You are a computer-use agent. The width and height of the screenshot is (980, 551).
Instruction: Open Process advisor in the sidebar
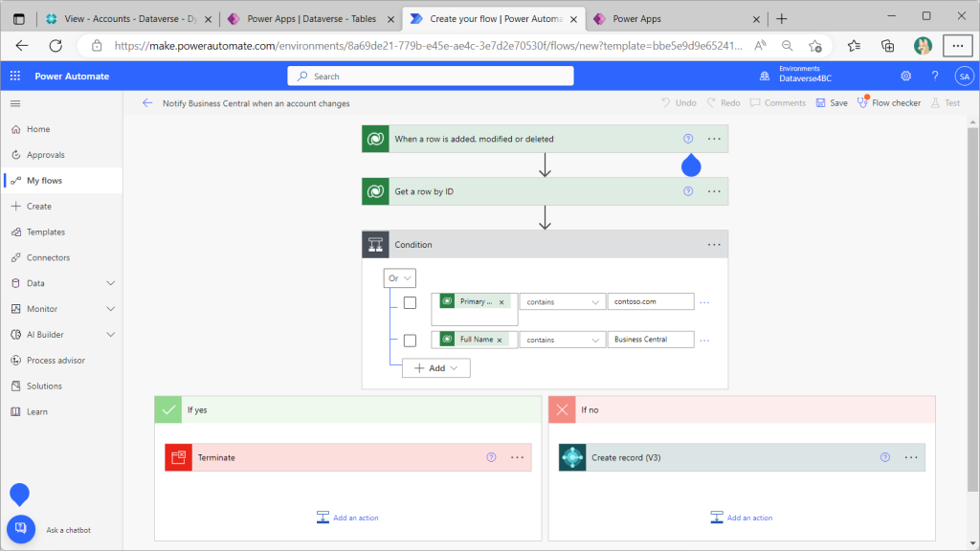pyautogui.click(x=61, y=361)
